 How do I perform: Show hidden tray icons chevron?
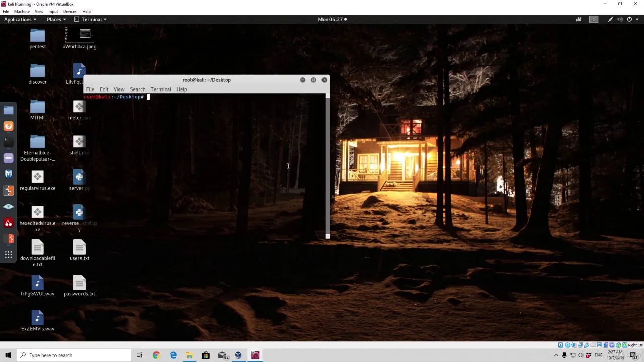click(x=556, y=355)
